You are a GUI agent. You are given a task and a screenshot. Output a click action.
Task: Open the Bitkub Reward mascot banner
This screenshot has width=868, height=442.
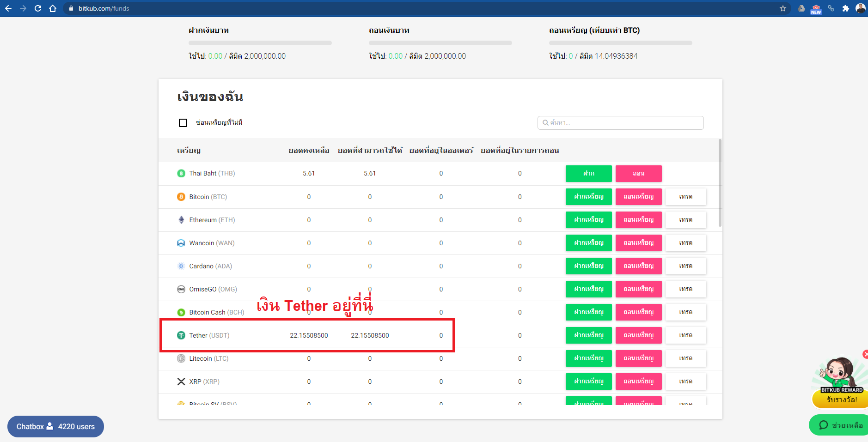tap(840, 382)
